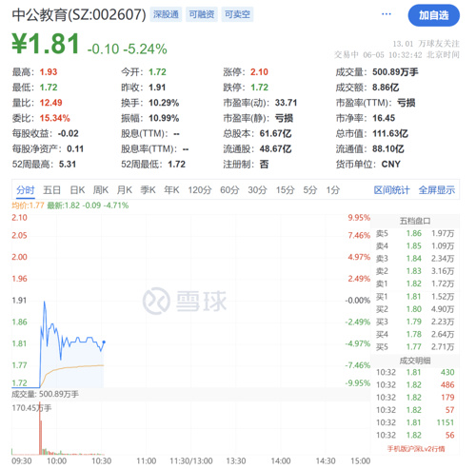Add stock via 加自选 button
This screenshot has width=476, height=469.
(433, 15)
